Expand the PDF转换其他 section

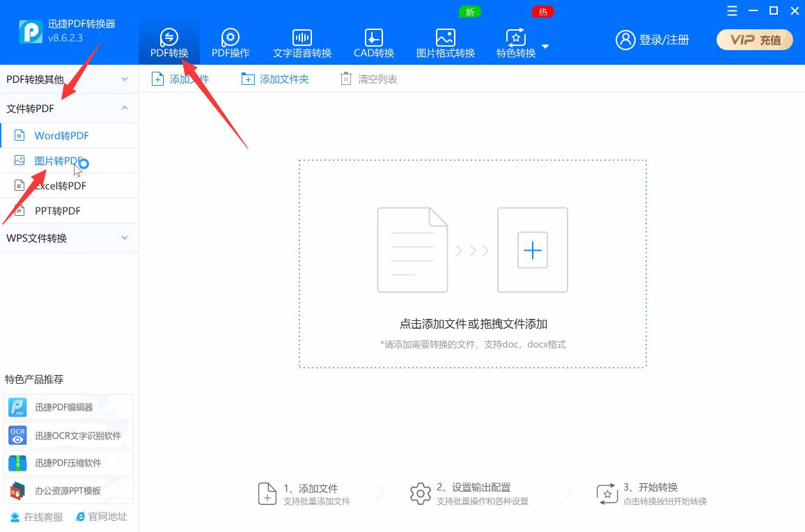[70, 79]
